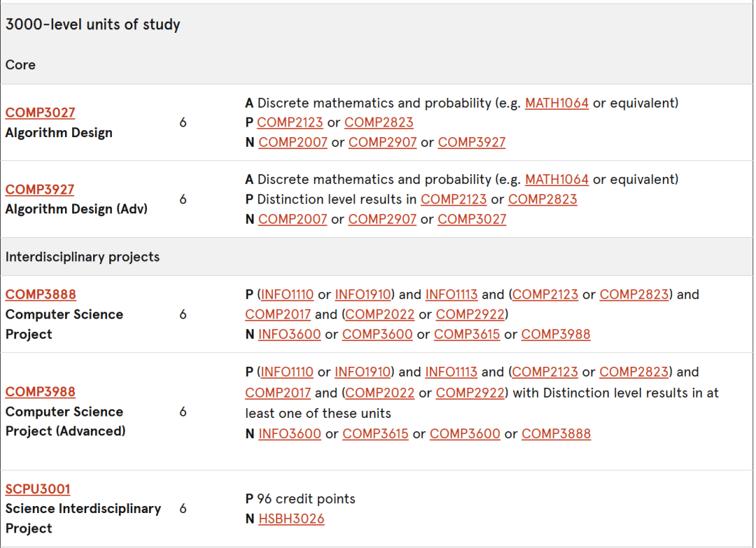Click MATH1064 link in COMP3027 row

pos(556,103)
